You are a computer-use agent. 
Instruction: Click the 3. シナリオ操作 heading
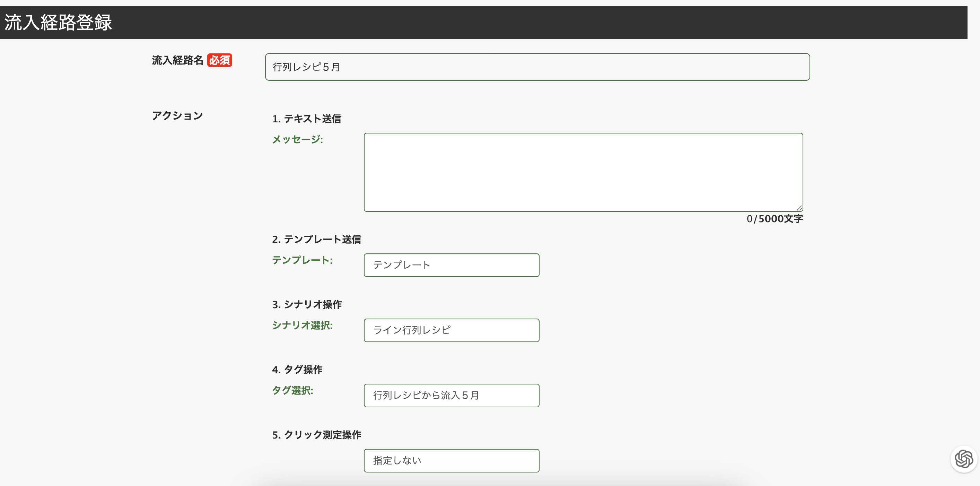tap(307, 304)
